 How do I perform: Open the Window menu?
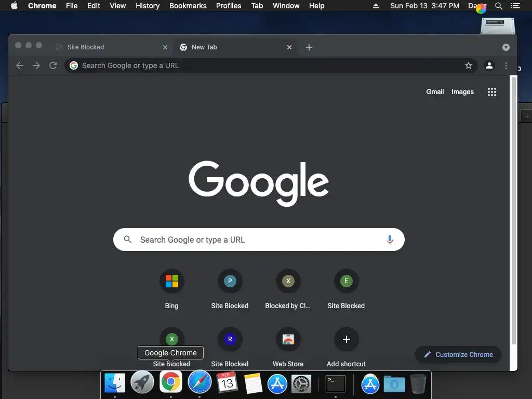click(x=286, y=6)
